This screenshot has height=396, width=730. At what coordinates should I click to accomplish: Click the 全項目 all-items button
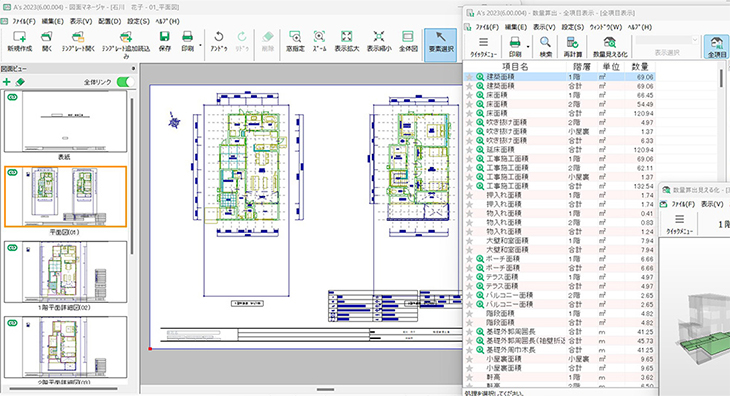tap(717, 47)
